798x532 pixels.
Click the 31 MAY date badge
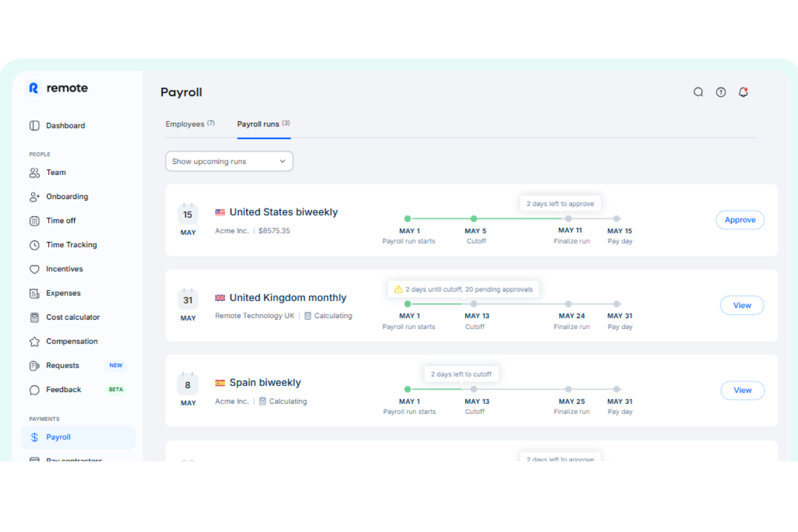tap(188, 306)
